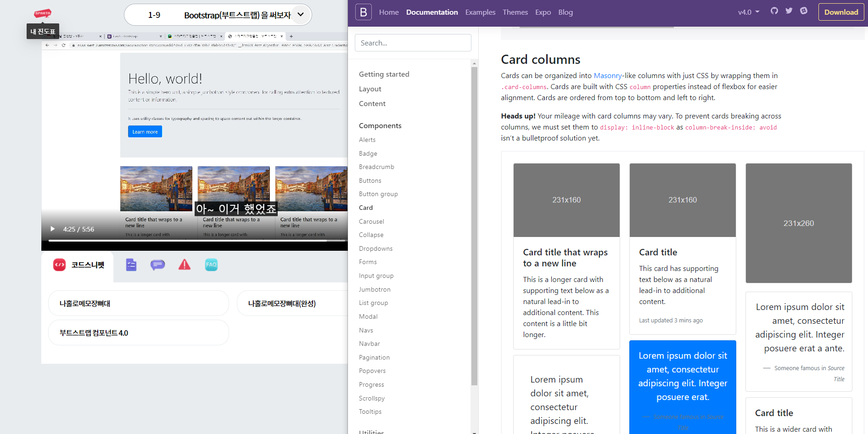
Task: Follow the Masonry hyperlink
Action: tap(608, 76)
